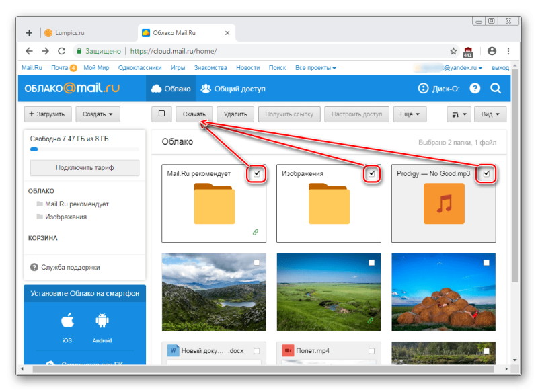Image resolution: width=538 pixels, height=392 pixels.
Task: Click the horizontal page scrollbar
Action: click(263, 368)
